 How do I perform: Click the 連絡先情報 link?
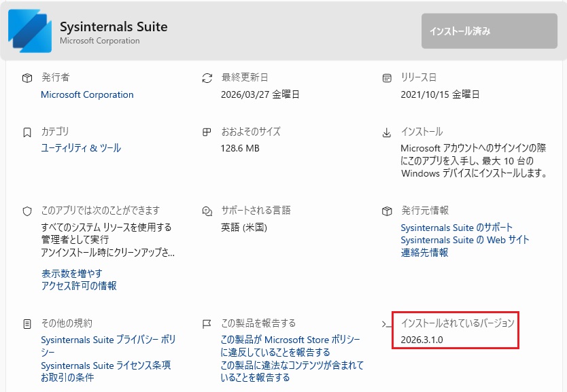coord(424,253)
